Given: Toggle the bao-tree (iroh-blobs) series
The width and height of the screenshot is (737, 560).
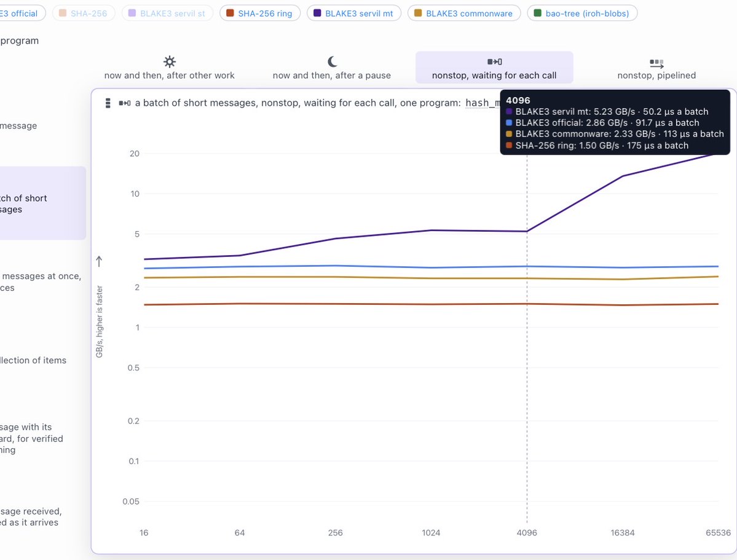Looking at the screenshot, I should tap(582, 13).
